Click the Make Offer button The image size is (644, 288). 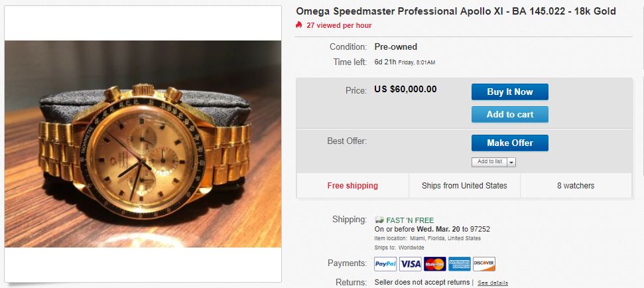point(509,143)
